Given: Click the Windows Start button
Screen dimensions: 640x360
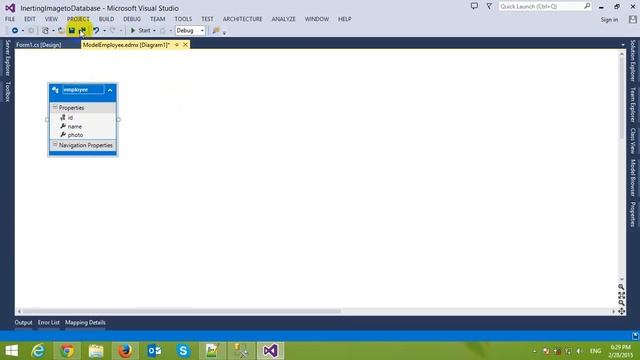Looking at the screenshot, I should pos(11,351).
